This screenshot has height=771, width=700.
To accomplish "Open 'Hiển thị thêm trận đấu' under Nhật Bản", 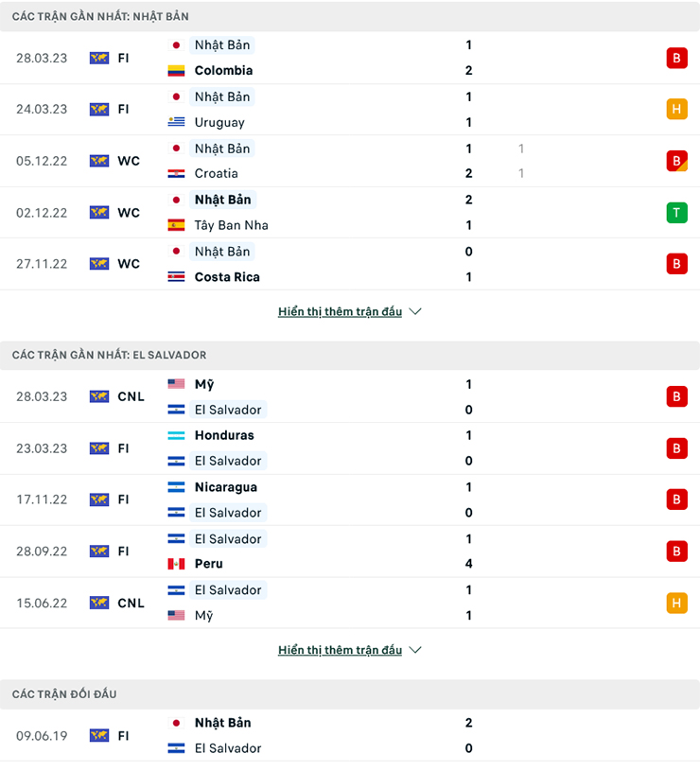I will [x=340, y=311].
